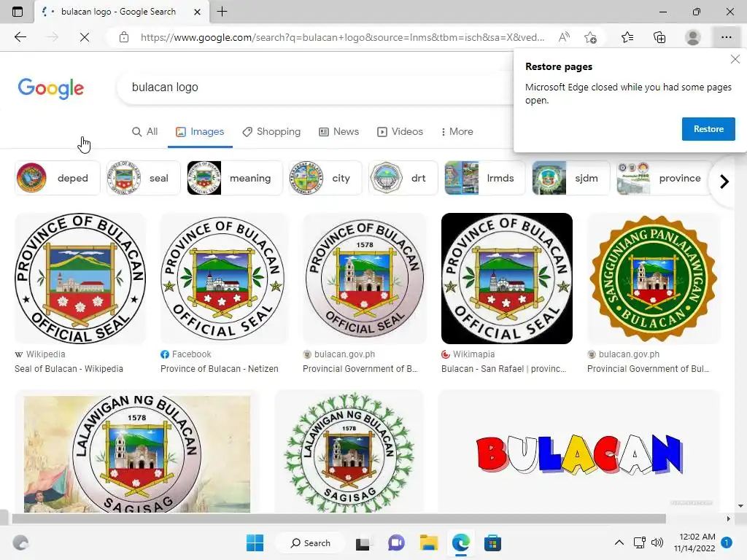The image size is (747, 560).
Task: Click the bulacan logo search field
Action: coord(314,87)
